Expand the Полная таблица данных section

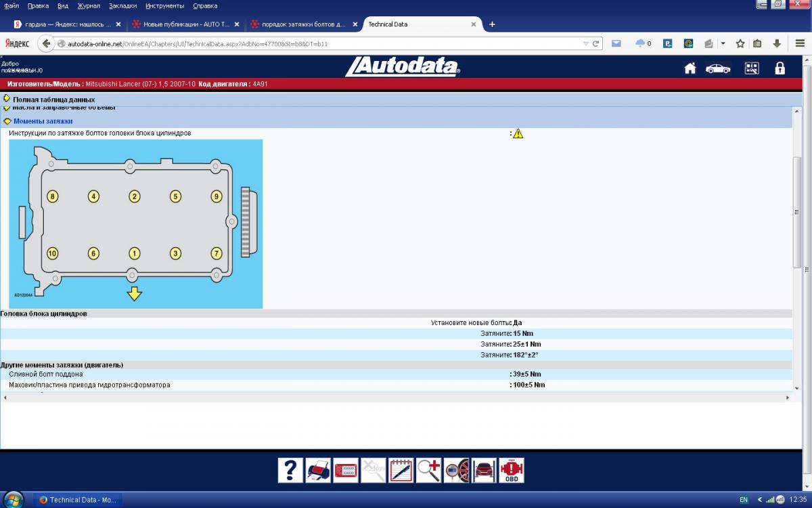(x=53, y=100)
